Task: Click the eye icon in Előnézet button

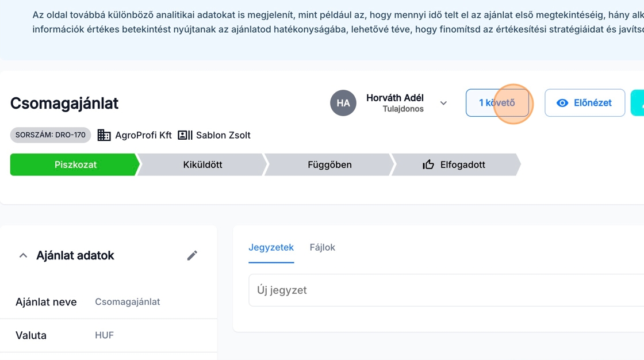Action: pyautogui.click(x=562, y=103)
